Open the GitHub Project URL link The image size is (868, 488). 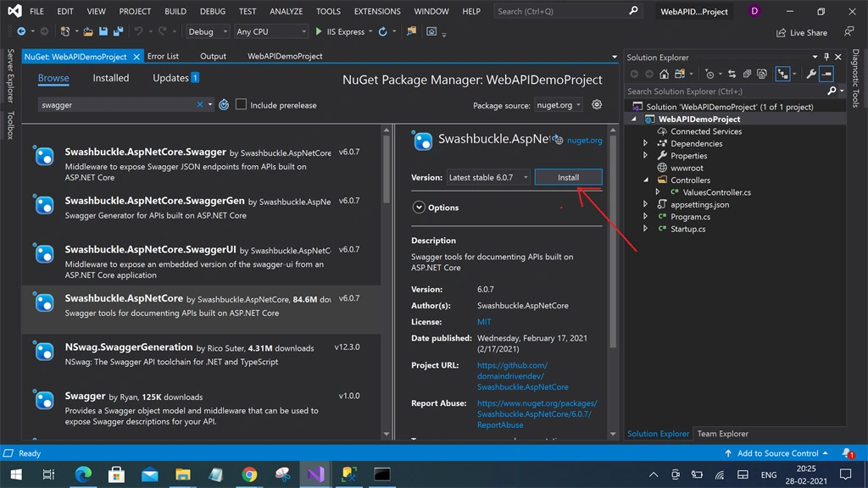522,375
